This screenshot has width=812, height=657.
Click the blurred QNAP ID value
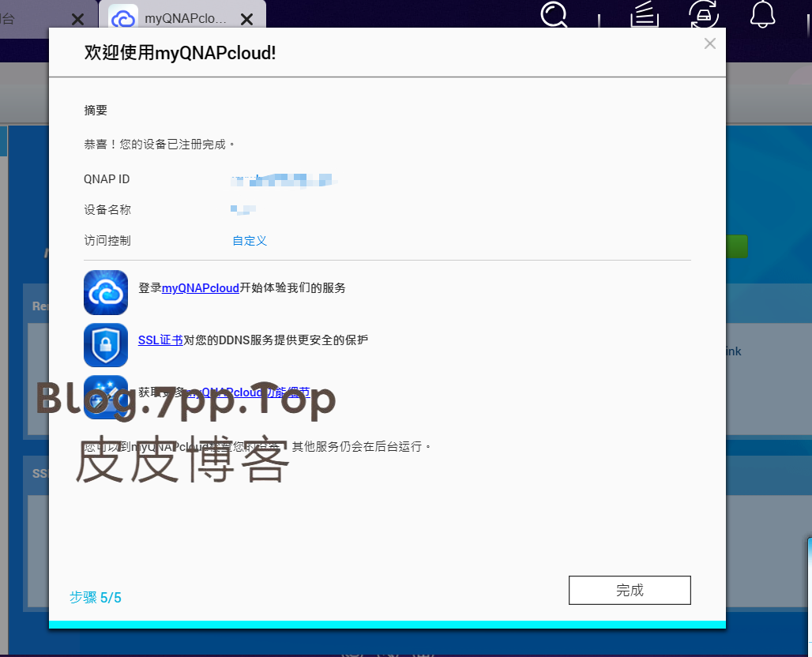(284, 180)
